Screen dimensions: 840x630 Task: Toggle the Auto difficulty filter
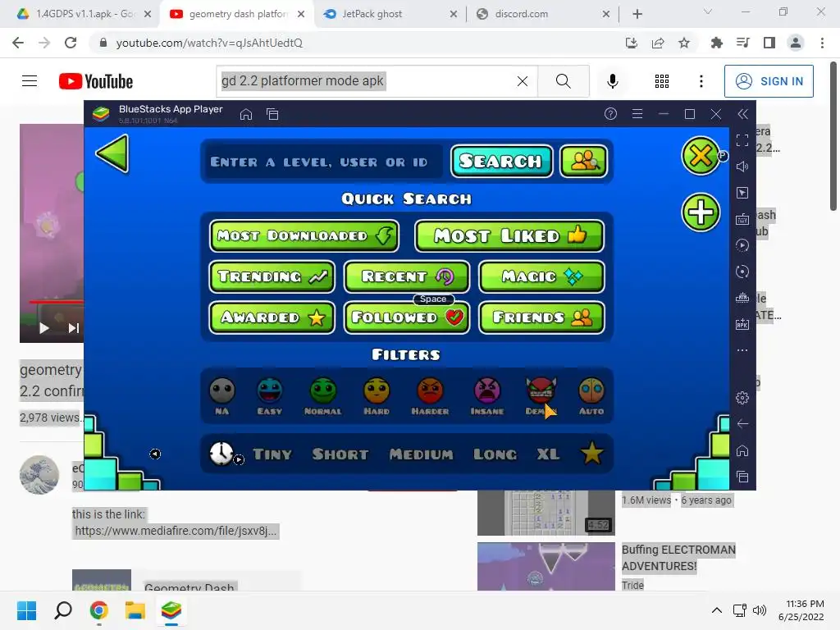coord(591,396)
